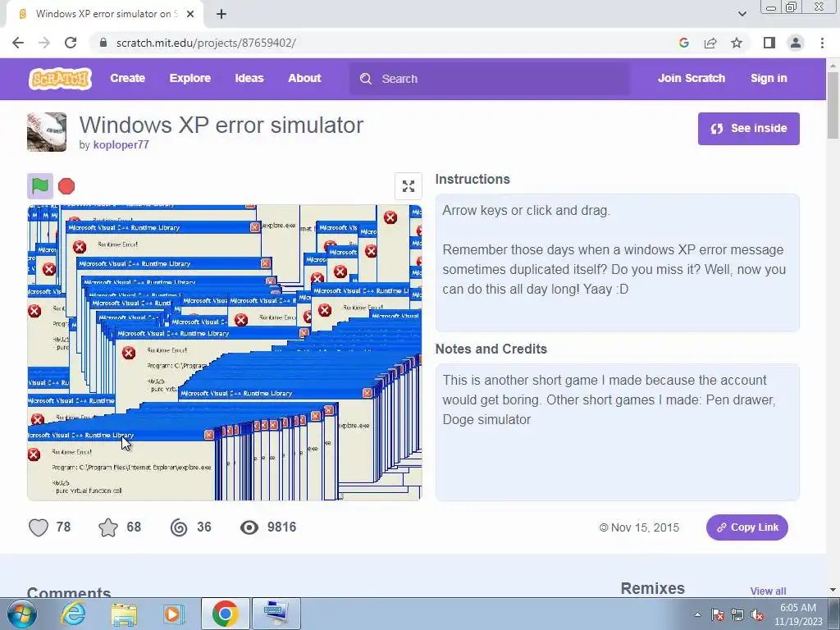Open the About menu item
The height and width of the screenshot is (630, 840).
tap(304, 78)
